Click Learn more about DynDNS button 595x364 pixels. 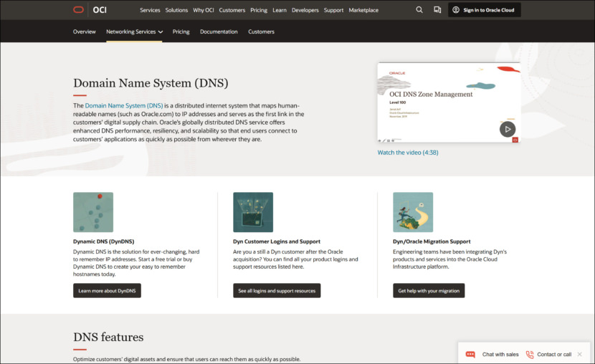click(x=107, y=291)
